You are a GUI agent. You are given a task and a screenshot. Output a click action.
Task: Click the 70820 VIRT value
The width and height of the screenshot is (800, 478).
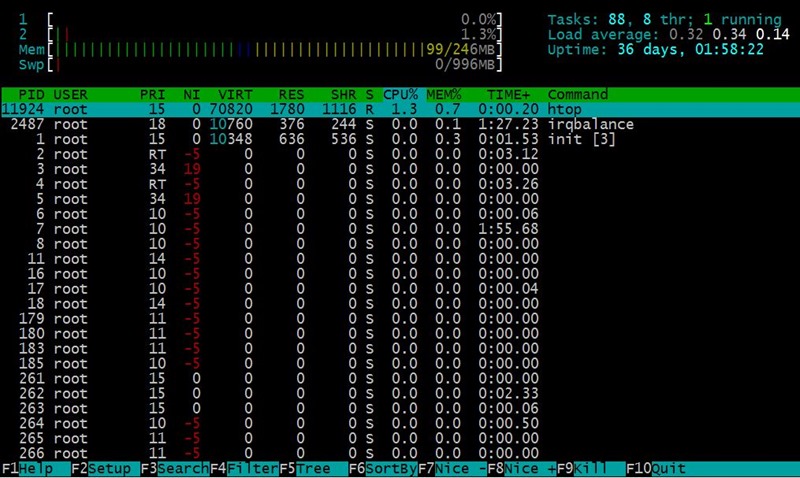pos(231,109)
